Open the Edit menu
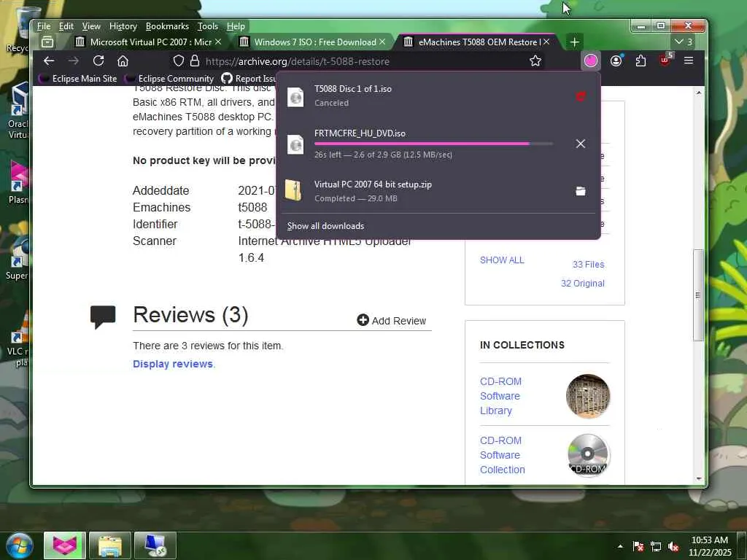The image size is (747, 560). [66, 26]
